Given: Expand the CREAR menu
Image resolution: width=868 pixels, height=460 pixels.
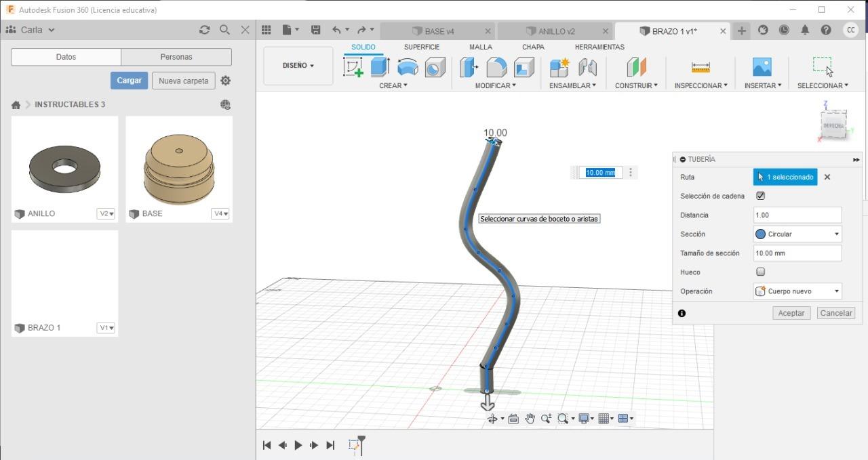Looking at the screenshot, I should click(x=393, y=85).
